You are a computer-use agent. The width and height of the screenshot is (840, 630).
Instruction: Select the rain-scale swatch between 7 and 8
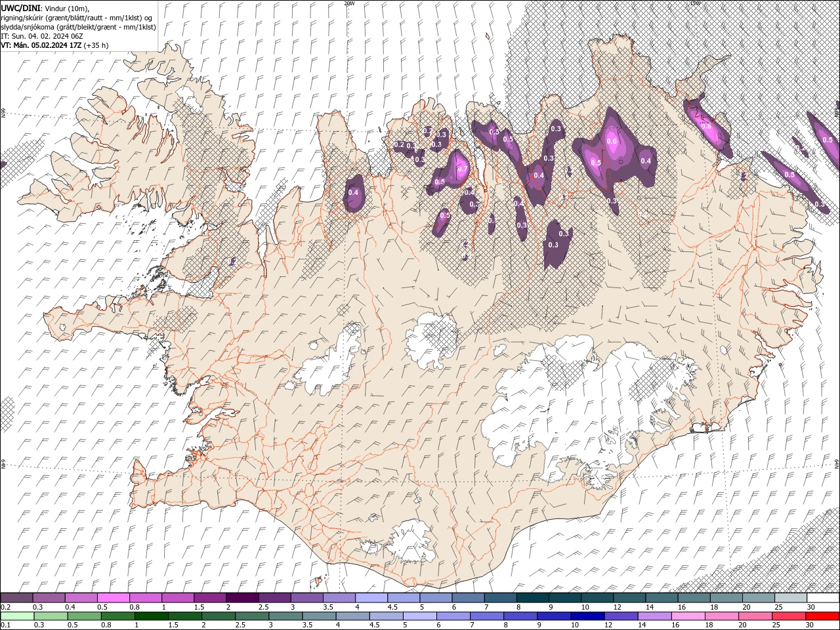[x=487, y=616]
